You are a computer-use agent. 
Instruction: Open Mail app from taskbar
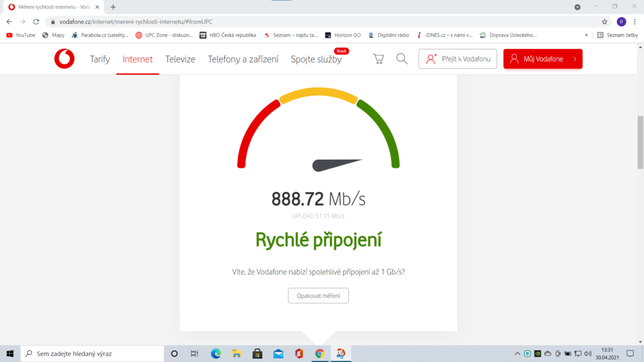coord(278,354)
